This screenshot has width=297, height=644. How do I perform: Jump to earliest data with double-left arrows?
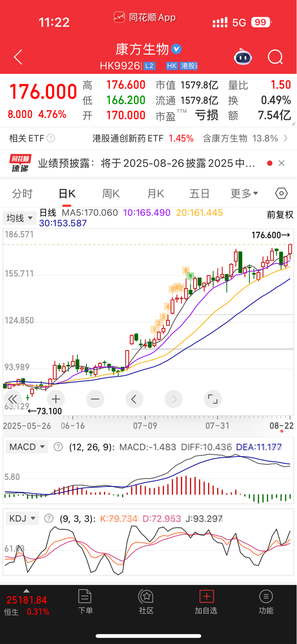point(13,399)
